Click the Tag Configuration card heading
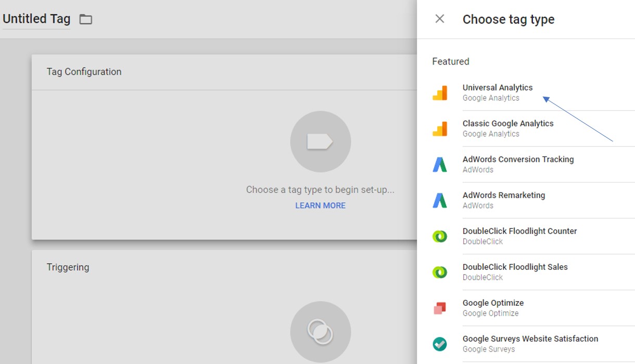Screen dimensions: 635x364 [x=84, y=72]
